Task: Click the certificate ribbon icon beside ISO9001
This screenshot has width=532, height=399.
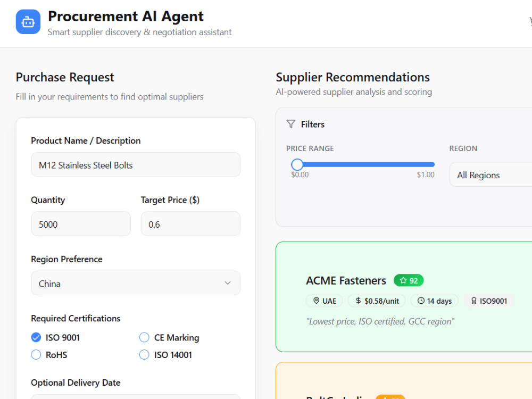Action: click(473, 301)
